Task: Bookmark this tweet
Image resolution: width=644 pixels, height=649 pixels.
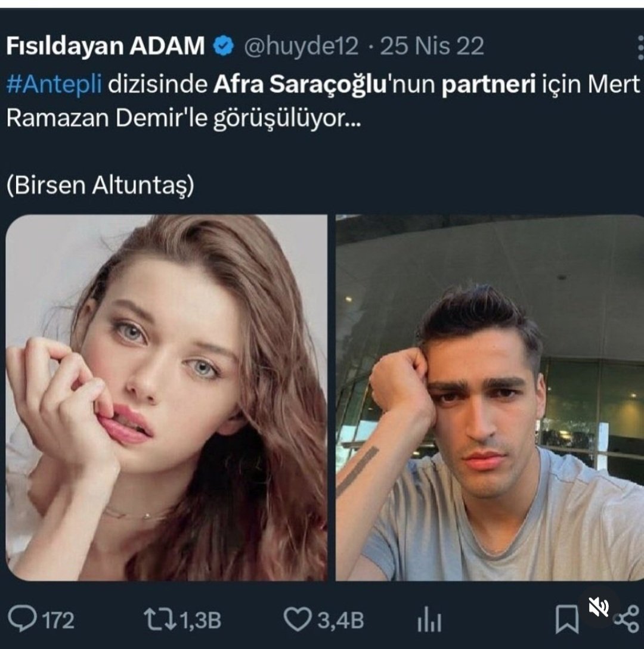Action: click(566, 619)
